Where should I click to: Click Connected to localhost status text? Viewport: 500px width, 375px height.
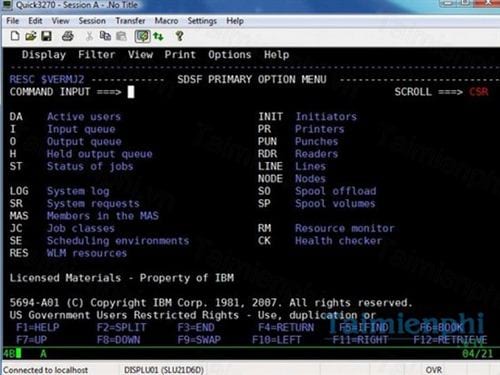tap(46, 370)
